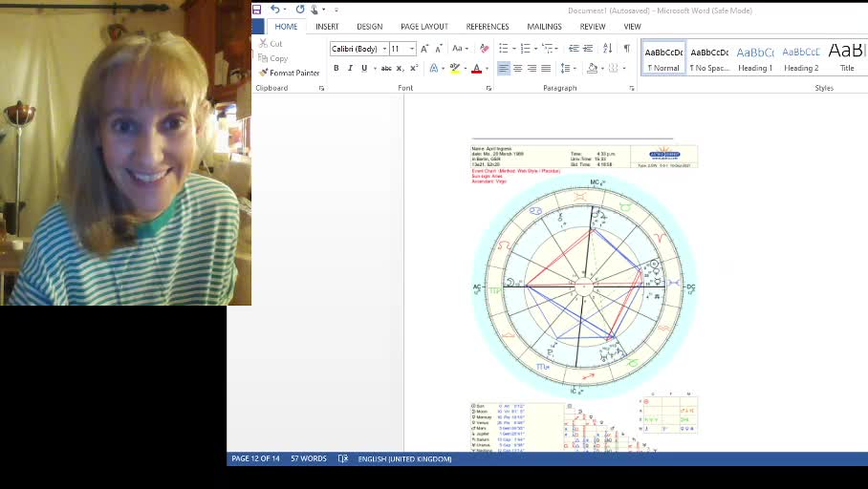Open the VIEW tab

(x=632, y=26)
